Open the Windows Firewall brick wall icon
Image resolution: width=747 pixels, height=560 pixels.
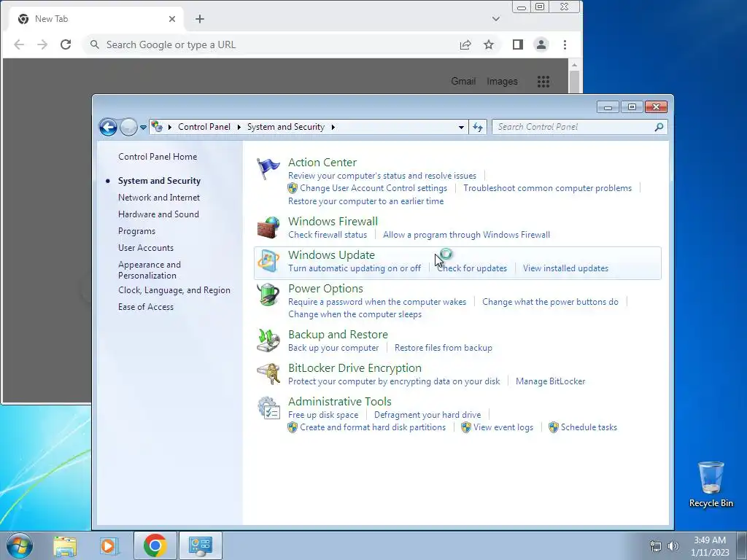pyautogui.click(x=268, y=227)
